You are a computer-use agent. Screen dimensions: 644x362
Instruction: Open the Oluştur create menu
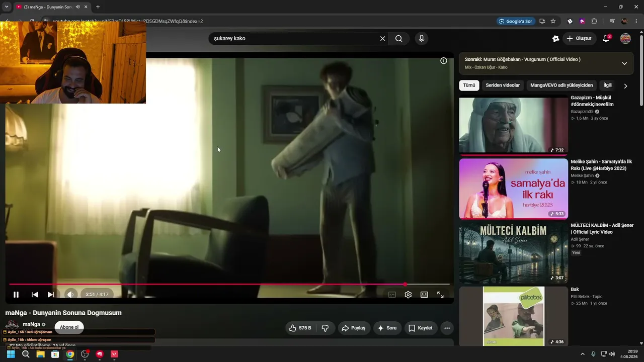coord(579,39)
